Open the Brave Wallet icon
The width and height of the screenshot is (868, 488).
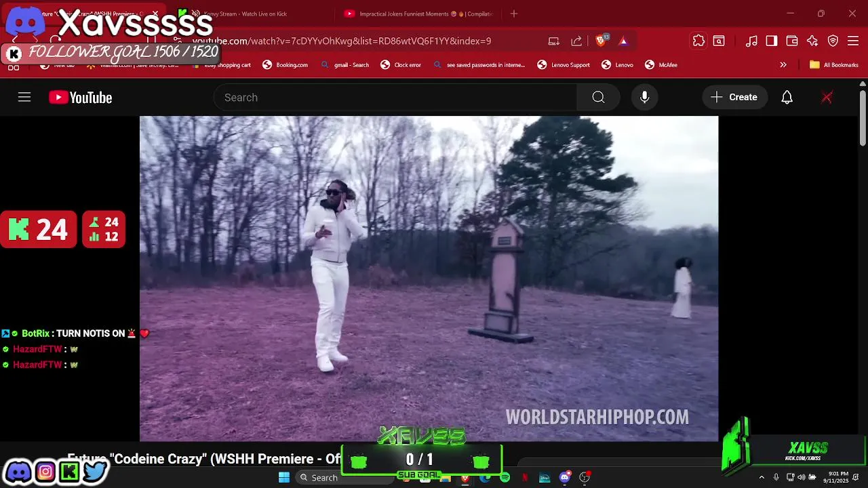792,41
